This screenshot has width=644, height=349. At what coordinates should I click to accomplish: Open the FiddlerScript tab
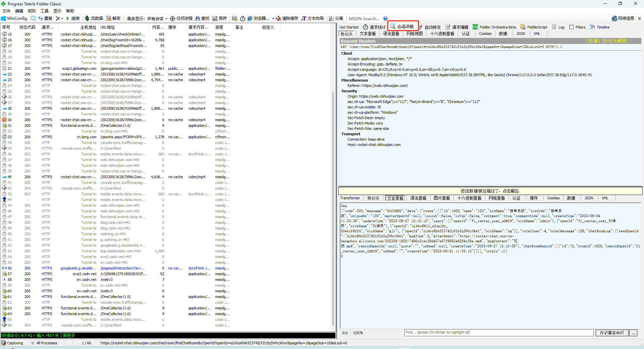(534, 27)
